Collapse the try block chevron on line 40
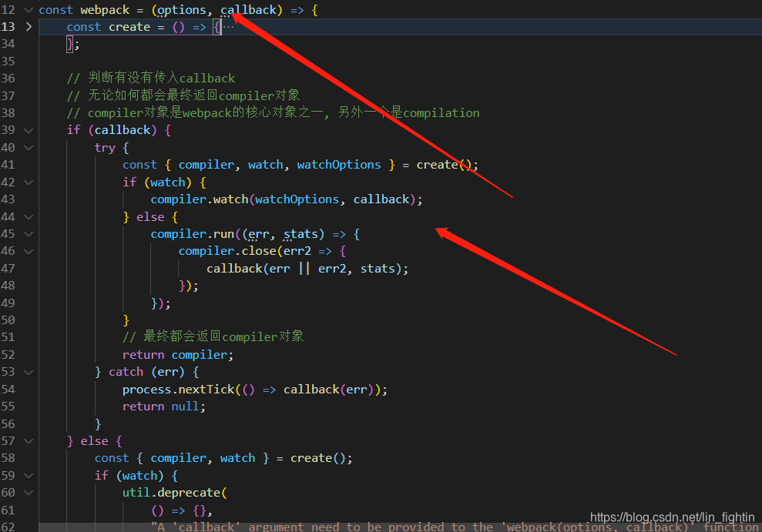This screenshot has width=762, height=532. (x=29, y=148)
